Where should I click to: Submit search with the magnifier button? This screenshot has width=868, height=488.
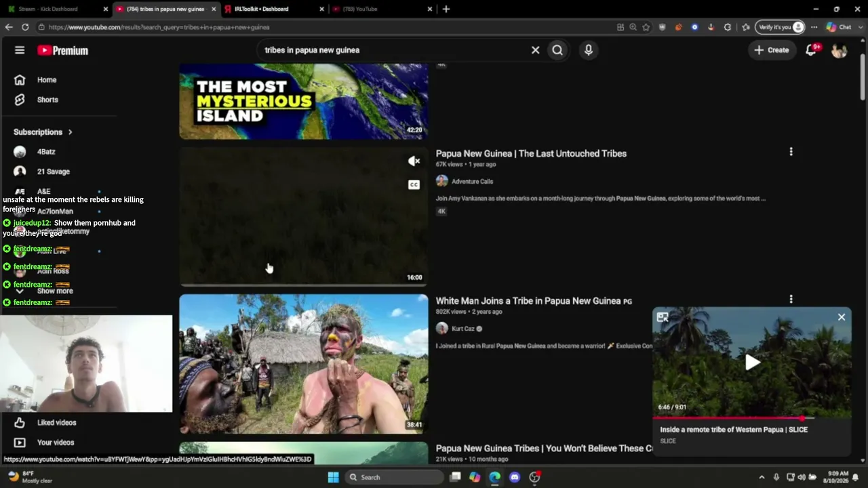click(x=557, y=50)
